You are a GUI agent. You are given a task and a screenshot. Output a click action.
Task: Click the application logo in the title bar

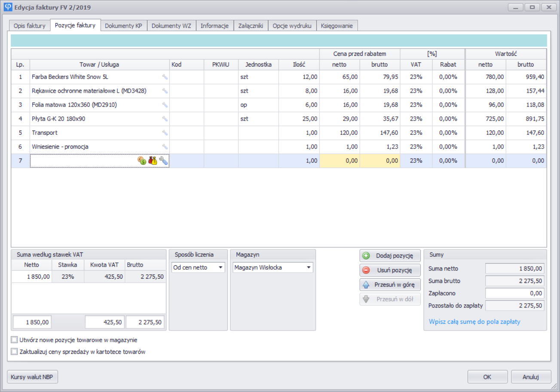(x=7, y=7)
